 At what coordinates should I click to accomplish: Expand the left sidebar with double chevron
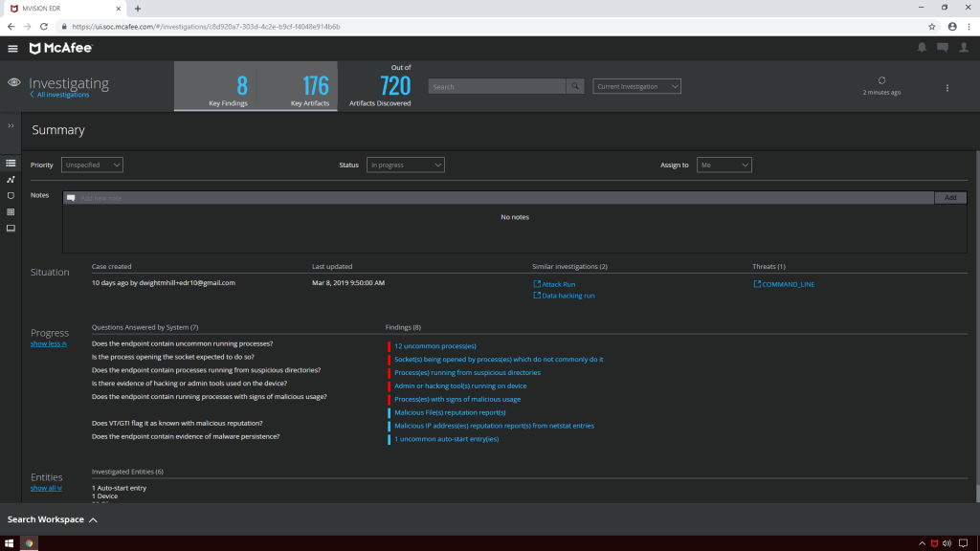tap(11, 126)
